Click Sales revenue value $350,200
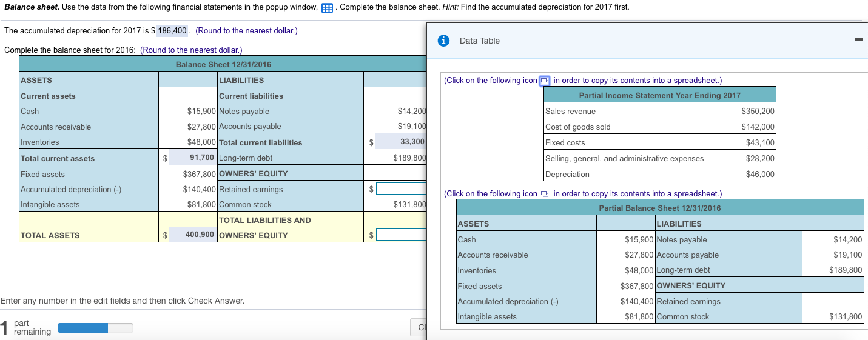 pos(758,111)
